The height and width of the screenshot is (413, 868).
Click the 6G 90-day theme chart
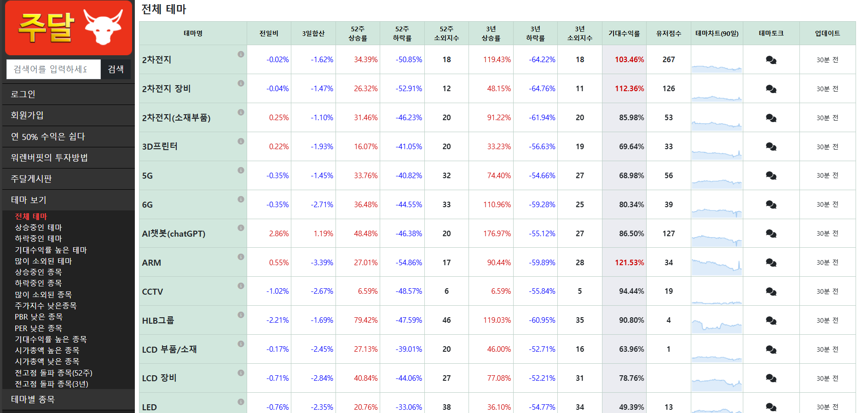coord(717,205)
